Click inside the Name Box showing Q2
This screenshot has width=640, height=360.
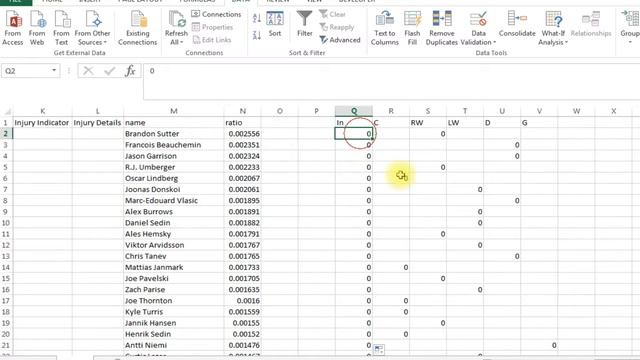(25, 71)
